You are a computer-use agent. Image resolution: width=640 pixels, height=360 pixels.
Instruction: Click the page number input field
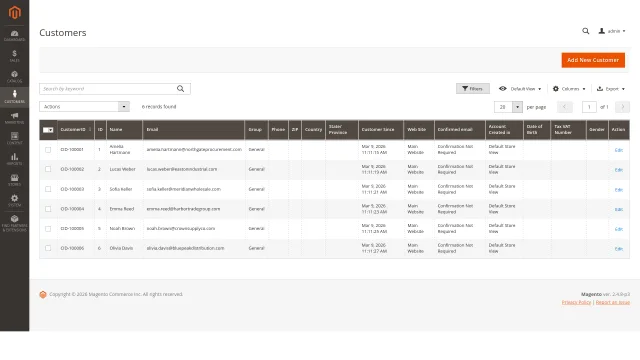589,107
